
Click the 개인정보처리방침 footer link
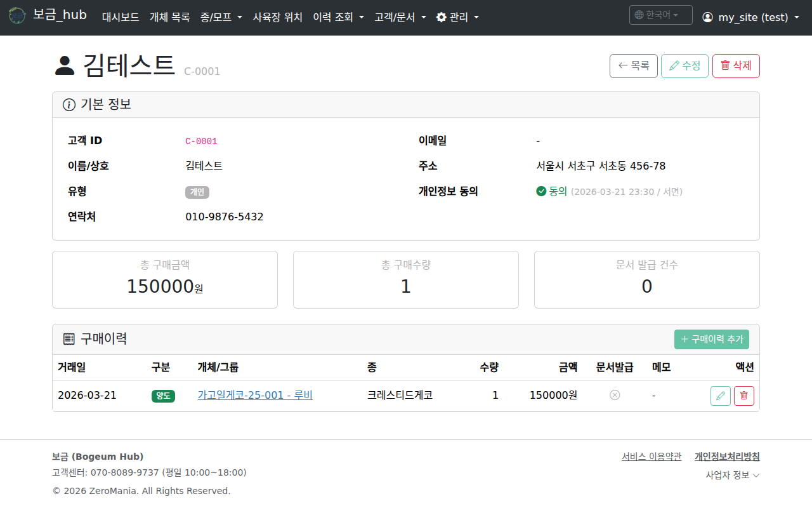(727, 456)
